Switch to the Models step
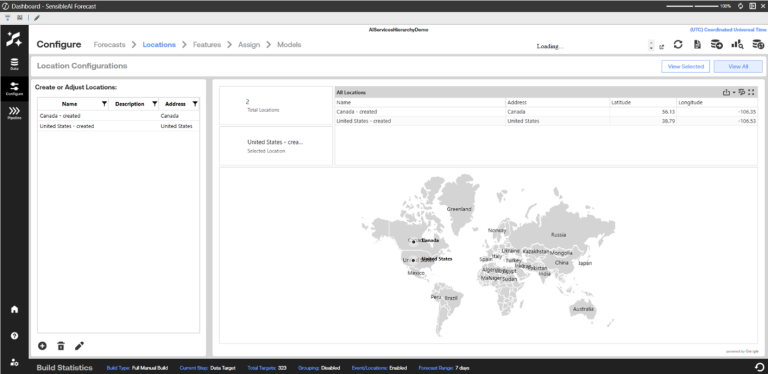Image resolution: width=768 pixels, height=374 pixels. tap(289, 45)
